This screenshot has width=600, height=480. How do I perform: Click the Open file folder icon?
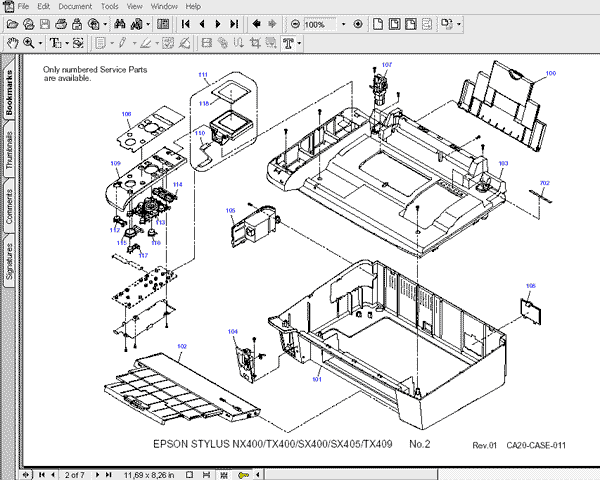(12, 24)
